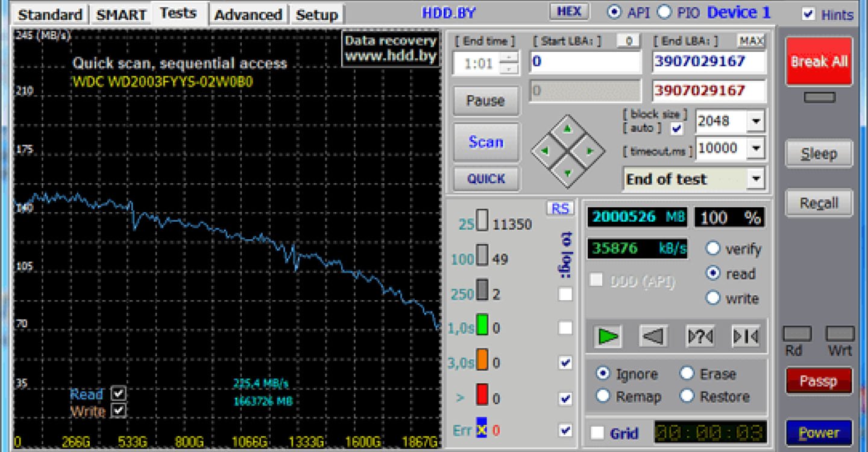
Task: Toggle the HEX mode button
Action: [569, 11]
